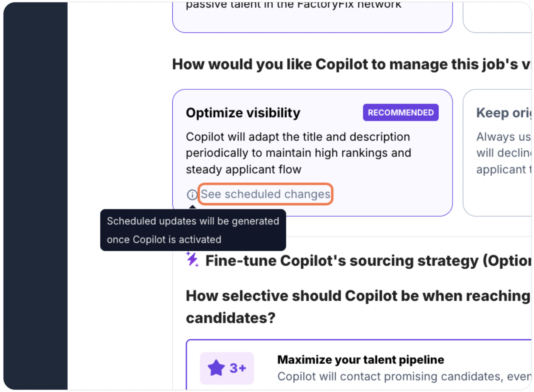Click the Scheduled updates tooltip box

(x=193, y=230)
